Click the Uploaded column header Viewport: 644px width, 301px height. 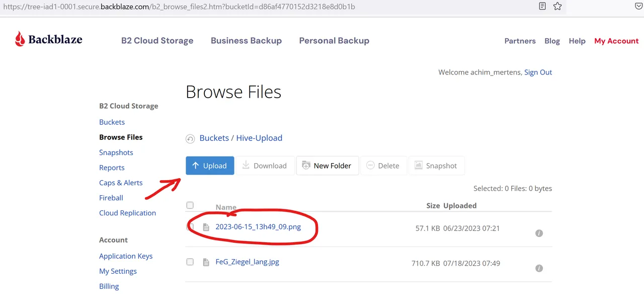[460, 206]
